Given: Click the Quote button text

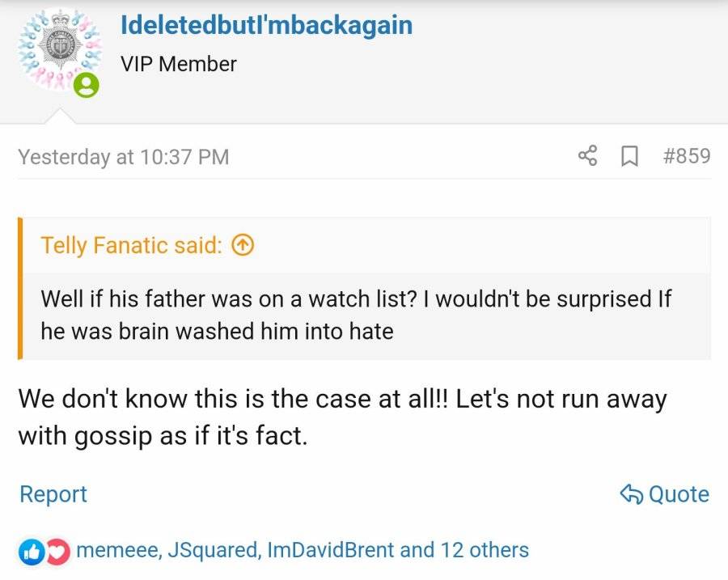Looking at the screenshot, I should coord(679,494).
